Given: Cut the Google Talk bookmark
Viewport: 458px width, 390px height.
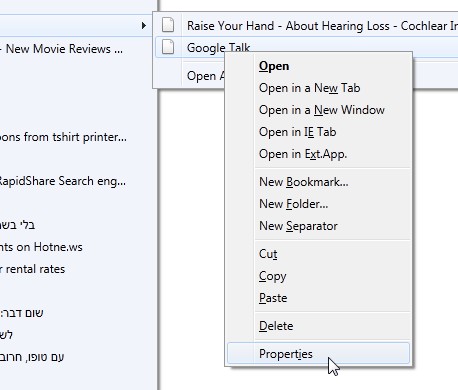Looking at the screenshot, I should point(318,254).
